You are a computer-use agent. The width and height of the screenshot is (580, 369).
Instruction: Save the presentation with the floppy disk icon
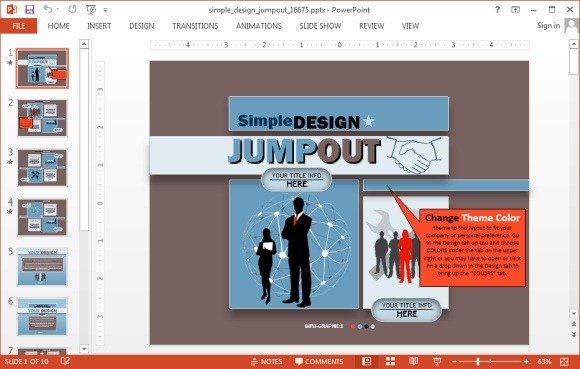coord(30,9)
